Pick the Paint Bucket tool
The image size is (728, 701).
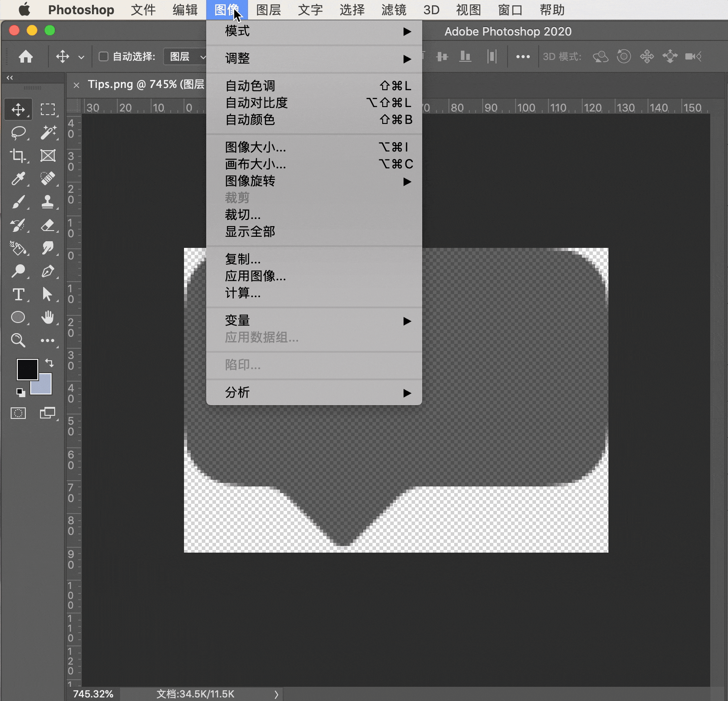point(18,248)
